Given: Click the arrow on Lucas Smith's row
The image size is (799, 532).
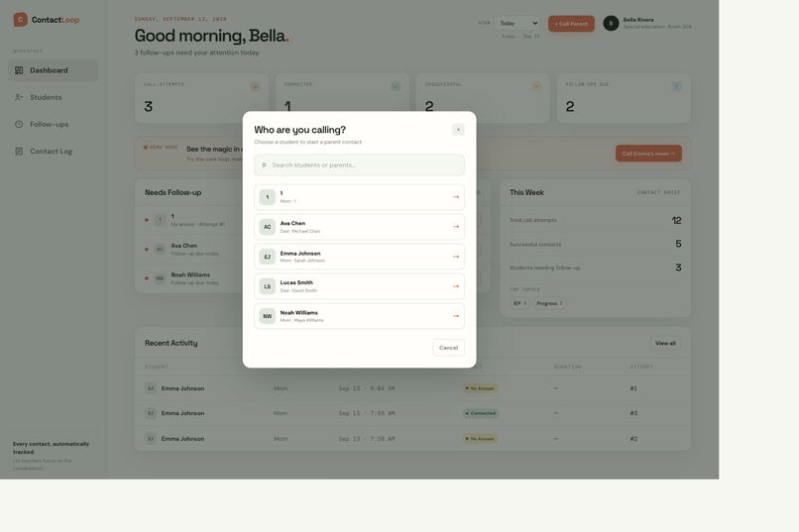Looking at the screenshot, I should tap(456, 286).
